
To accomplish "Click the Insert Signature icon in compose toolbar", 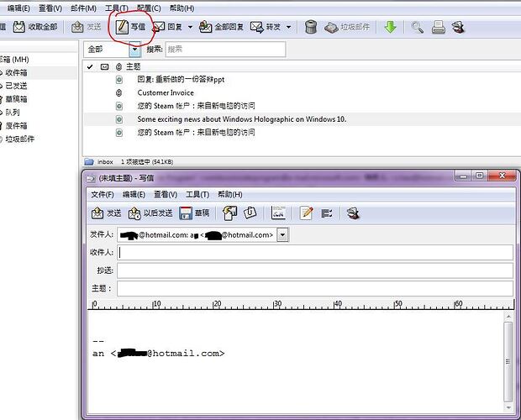I will (278, 213).
